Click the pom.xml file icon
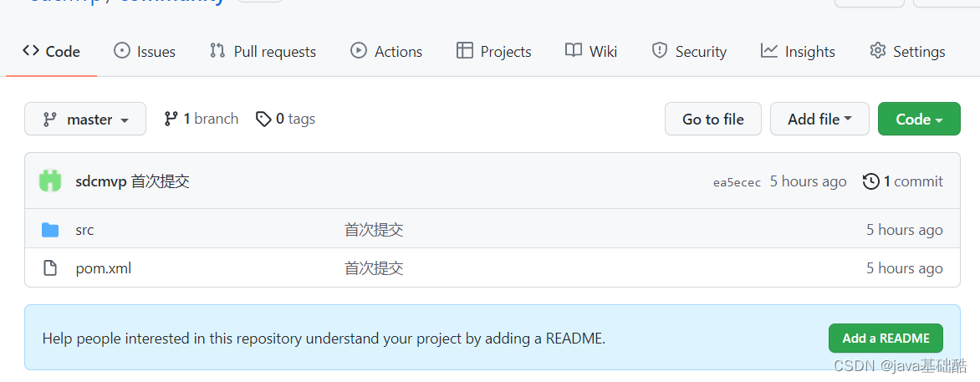980x382 pixels. point(50,268)
